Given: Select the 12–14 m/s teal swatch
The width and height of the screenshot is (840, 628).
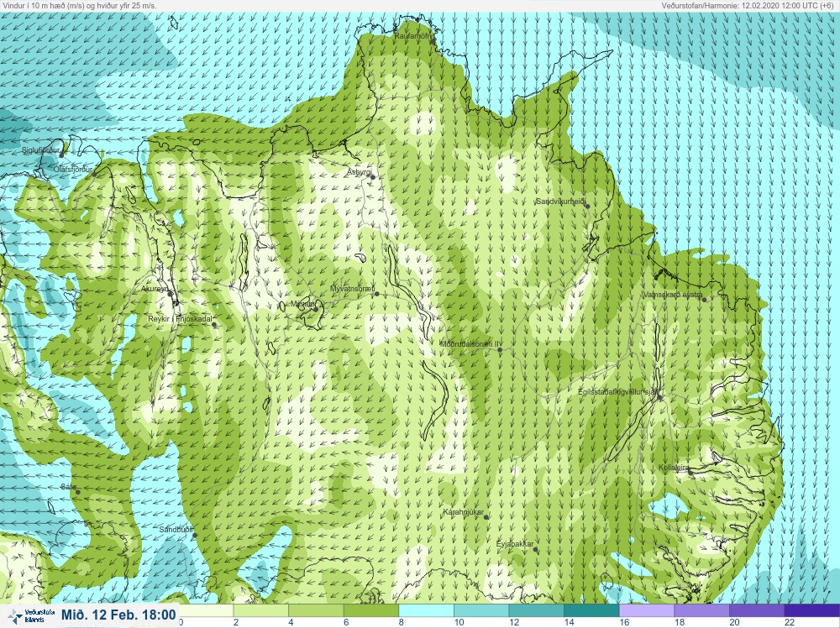Looking at the screenshot, I should coord(537,611).
